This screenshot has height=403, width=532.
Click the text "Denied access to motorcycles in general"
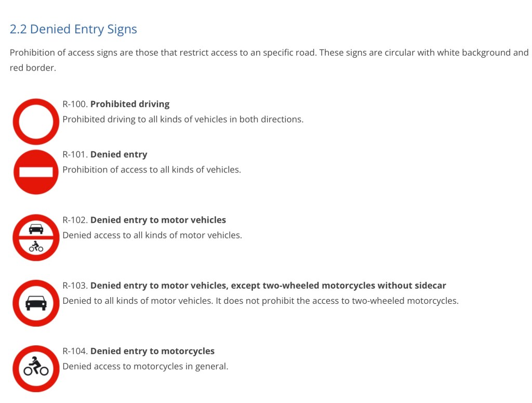tap(145, 366)
